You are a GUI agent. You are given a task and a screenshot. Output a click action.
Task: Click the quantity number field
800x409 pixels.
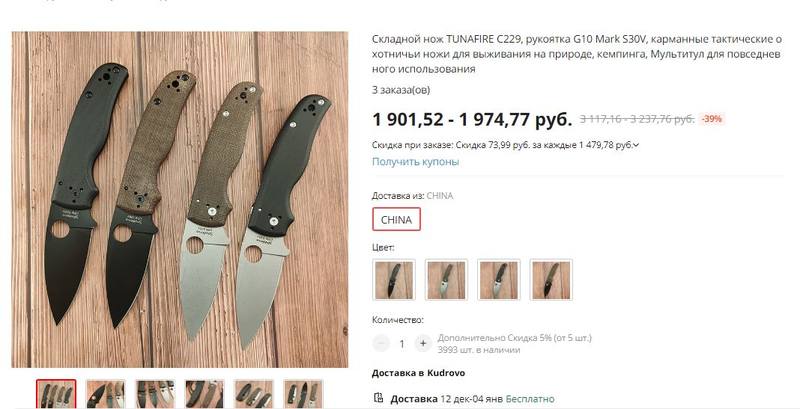[402, 344]
